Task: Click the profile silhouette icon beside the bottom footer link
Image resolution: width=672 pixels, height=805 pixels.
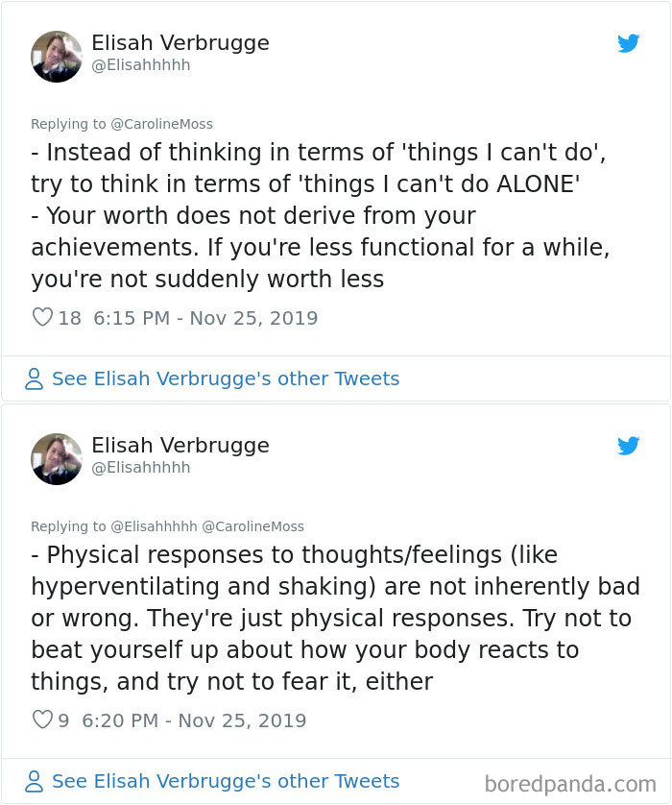Action: [33, 781]
